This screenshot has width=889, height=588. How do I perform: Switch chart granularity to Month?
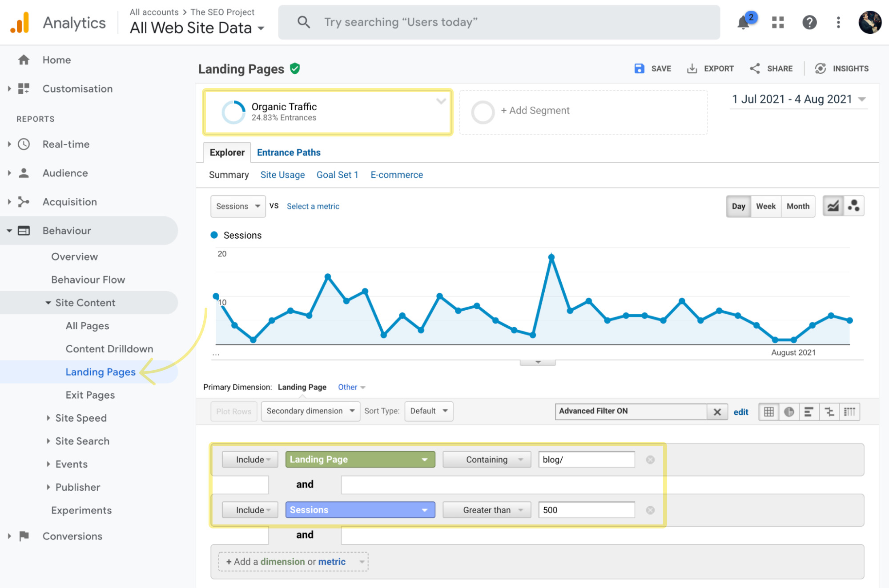(x=798, y=206)
